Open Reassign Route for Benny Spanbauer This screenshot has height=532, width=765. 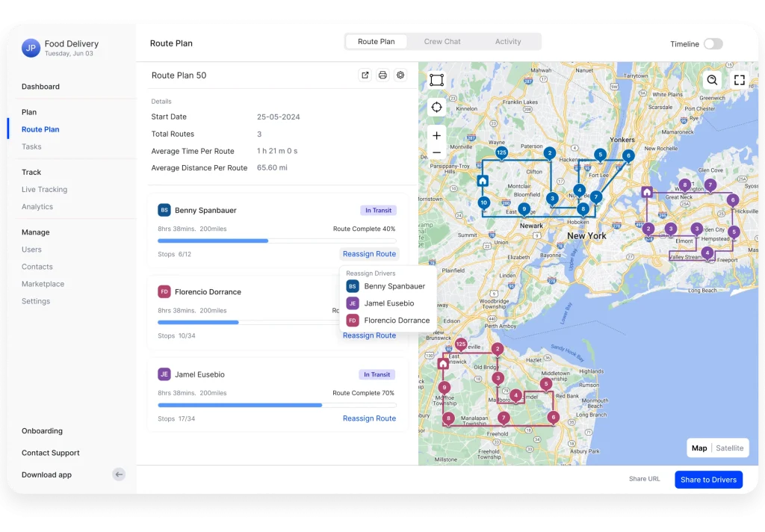click(369, 254)
